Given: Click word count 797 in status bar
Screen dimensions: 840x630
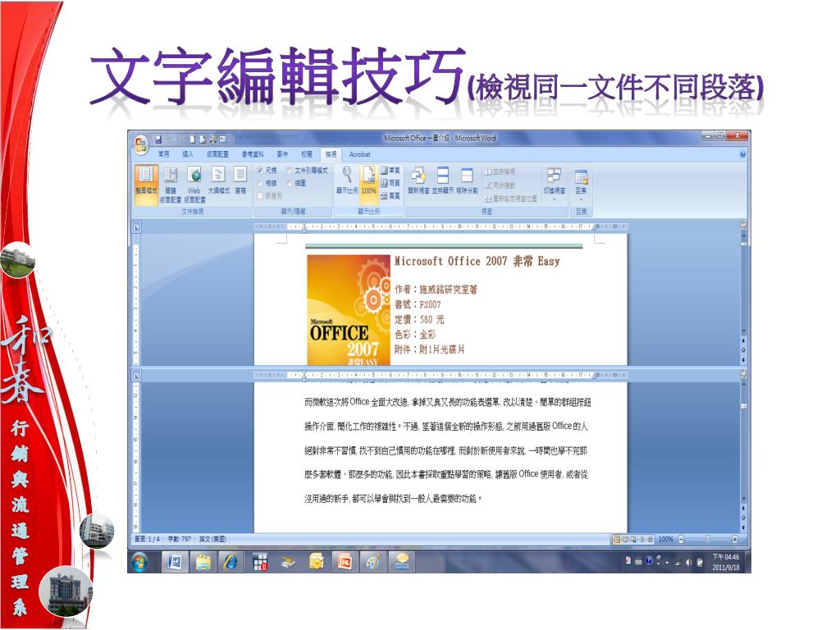Looking at the screenshot, I should click(180, 540).
